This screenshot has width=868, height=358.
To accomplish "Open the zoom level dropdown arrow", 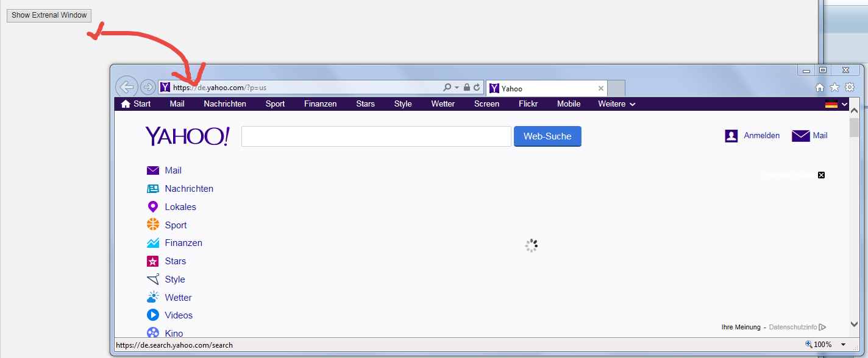I will [844, 345].
